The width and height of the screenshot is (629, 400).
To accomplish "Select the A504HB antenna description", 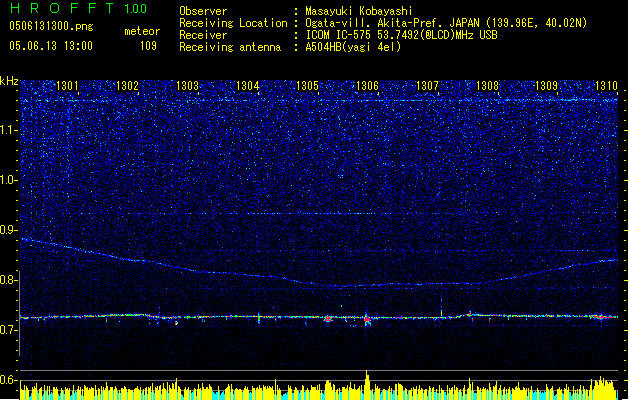I will click(x=354, y=47).
